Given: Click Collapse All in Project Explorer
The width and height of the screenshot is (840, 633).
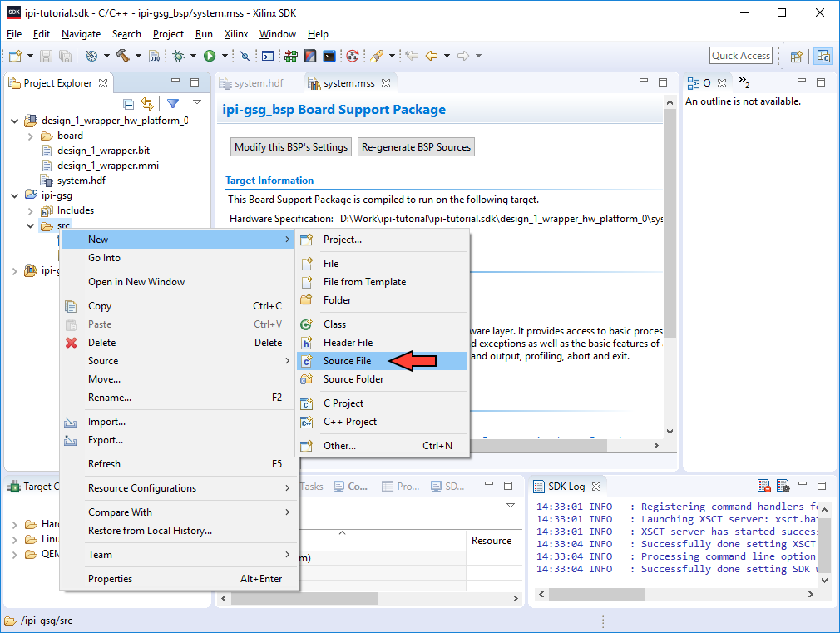Looking at the screenshot, I should coord(129,103).
